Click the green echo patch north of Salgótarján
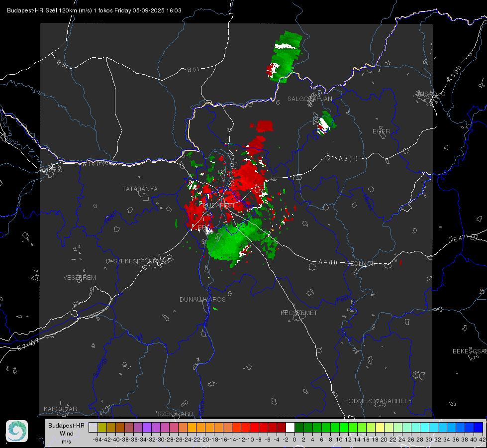The height and width of the screenshot is (448, 487). click(x=285, y=56)
